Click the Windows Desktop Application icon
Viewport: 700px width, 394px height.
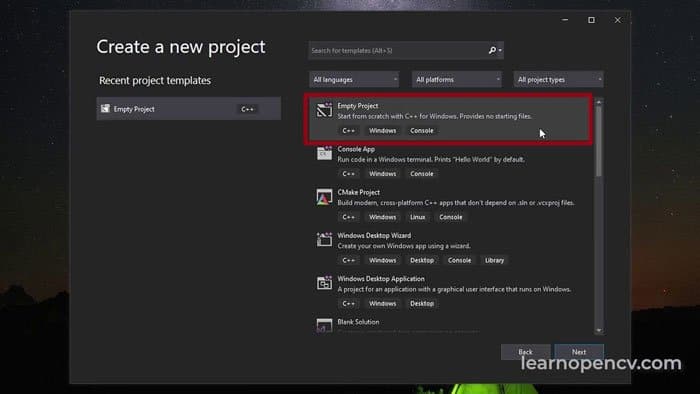pos(324,283)
